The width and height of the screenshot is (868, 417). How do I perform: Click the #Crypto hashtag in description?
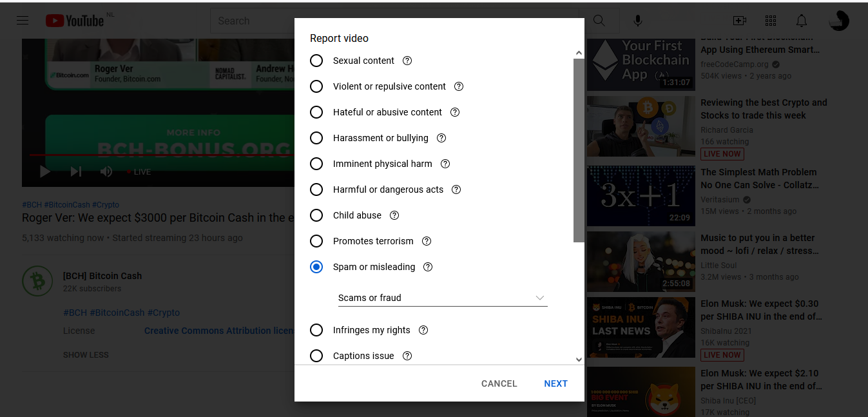164,313
